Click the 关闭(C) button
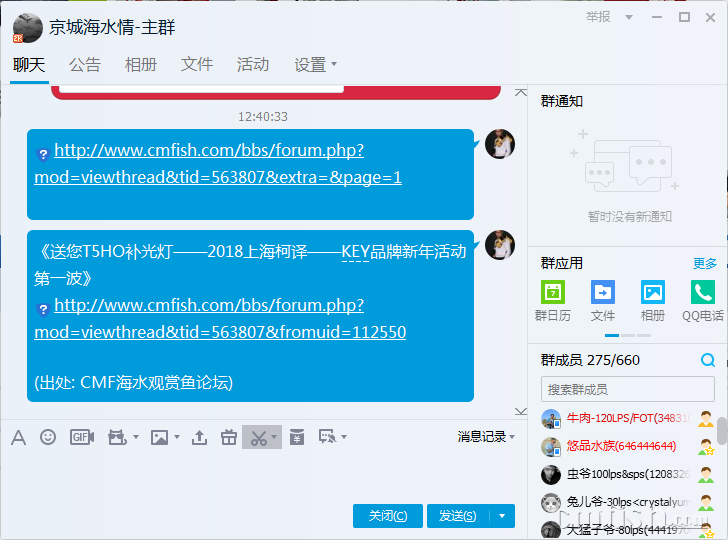728x540 pixels. pos(388,516)
